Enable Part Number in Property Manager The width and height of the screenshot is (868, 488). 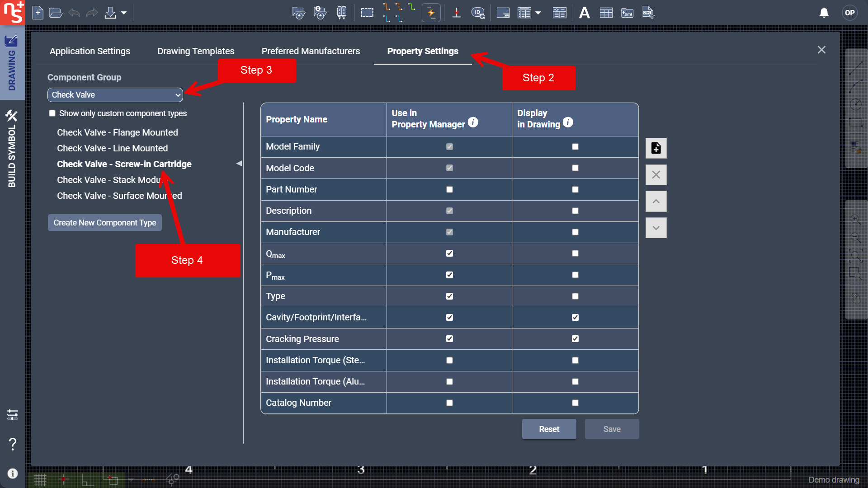pyautogui.click(x=449, y=189)
